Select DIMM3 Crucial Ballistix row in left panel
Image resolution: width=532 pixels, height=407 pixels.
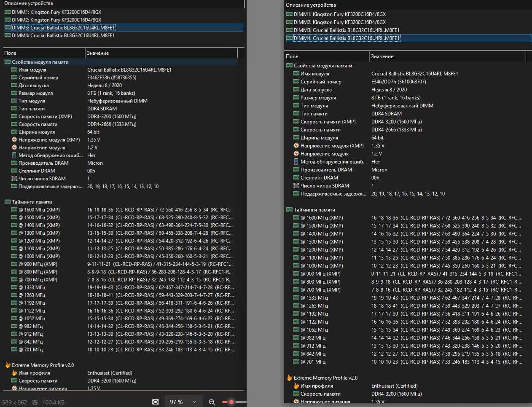pyautogui.click(x=124, y=28)
